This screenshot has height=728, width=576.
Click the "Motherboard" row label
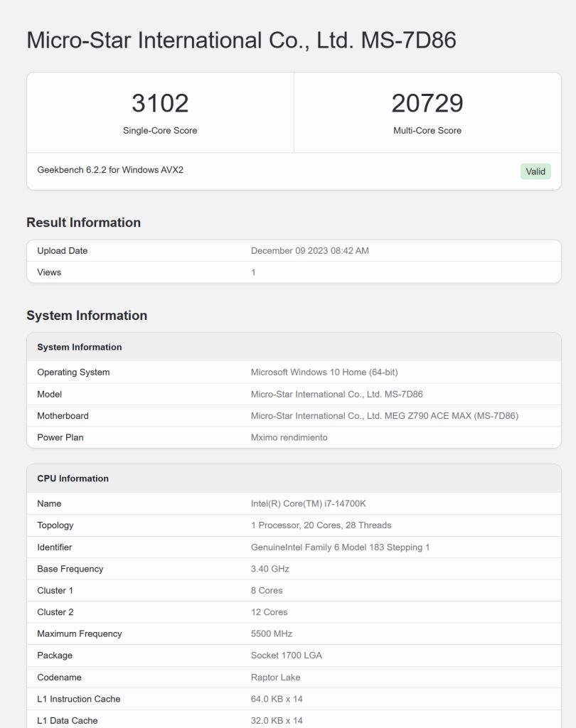click(x=63, y=416)
